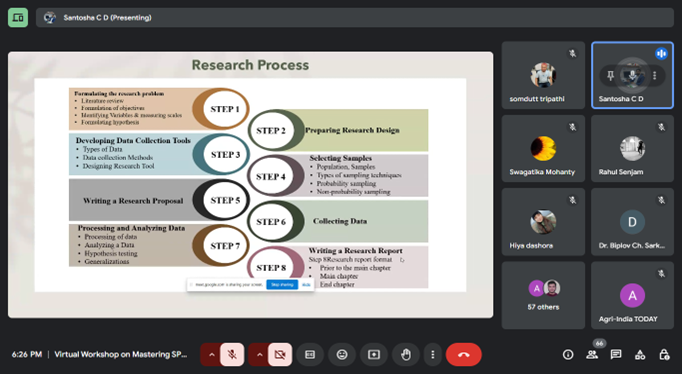Screen dimensions: 682x374
Task: Raise hand in the meeting
Action: pyautogui.click(x=406, y=355)
